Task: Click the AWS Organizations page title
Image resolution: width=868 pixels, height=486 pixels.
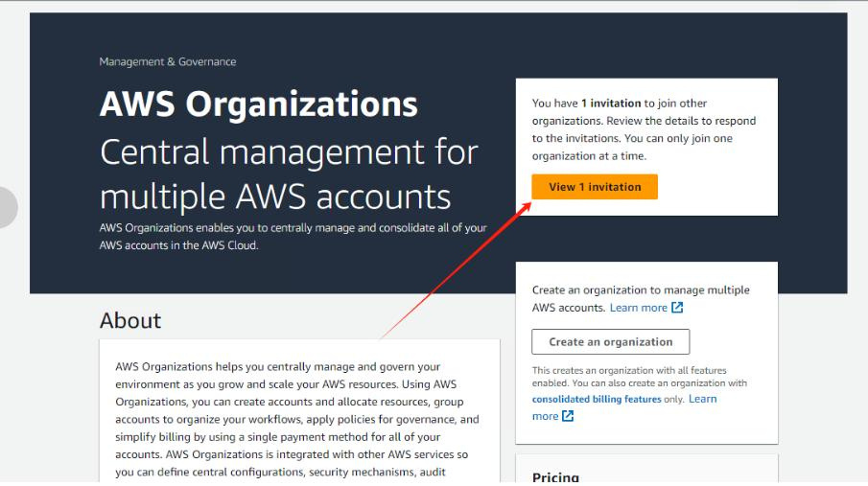Action: (258, 104)
